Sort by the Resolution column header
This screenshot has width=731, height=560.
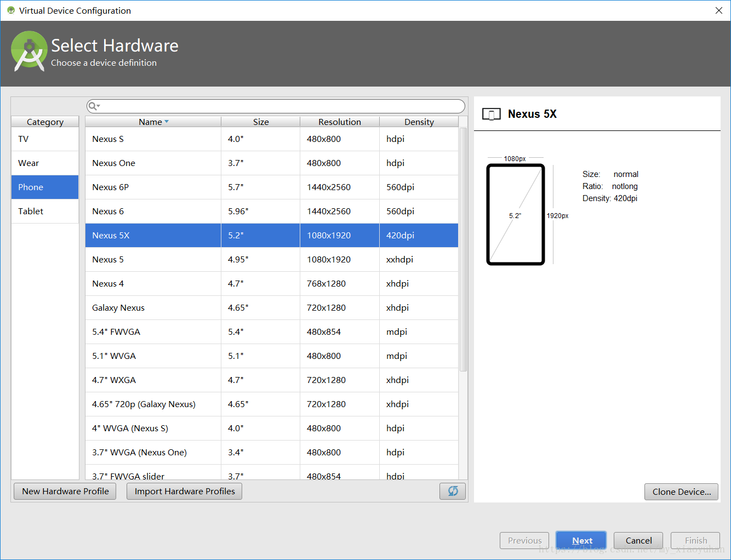[340, 122]
